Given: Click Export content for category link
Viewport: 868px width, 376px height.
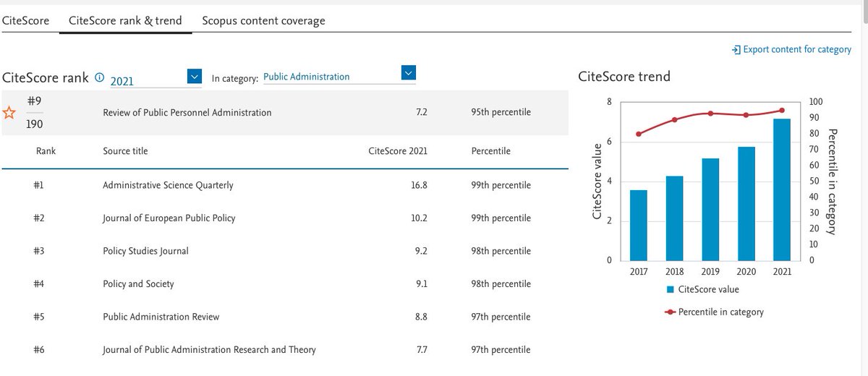Looking at the screenshot, I should point(798,50).
